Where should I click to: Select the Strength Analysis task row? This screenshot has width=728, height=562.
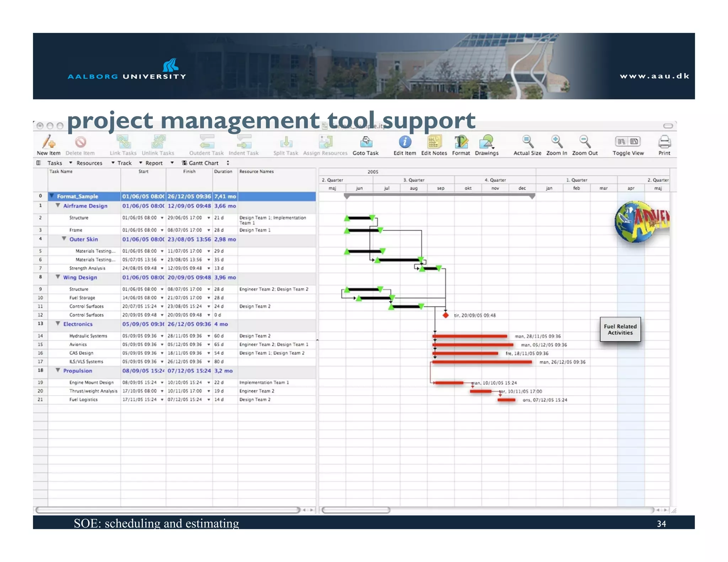click(87, 268)
